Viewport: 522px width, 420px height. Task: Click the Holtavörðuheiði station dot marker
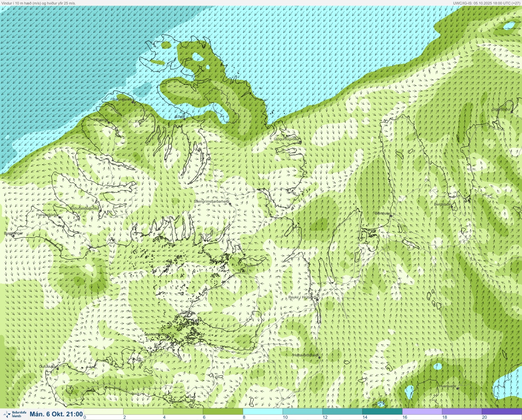[319, 358]
